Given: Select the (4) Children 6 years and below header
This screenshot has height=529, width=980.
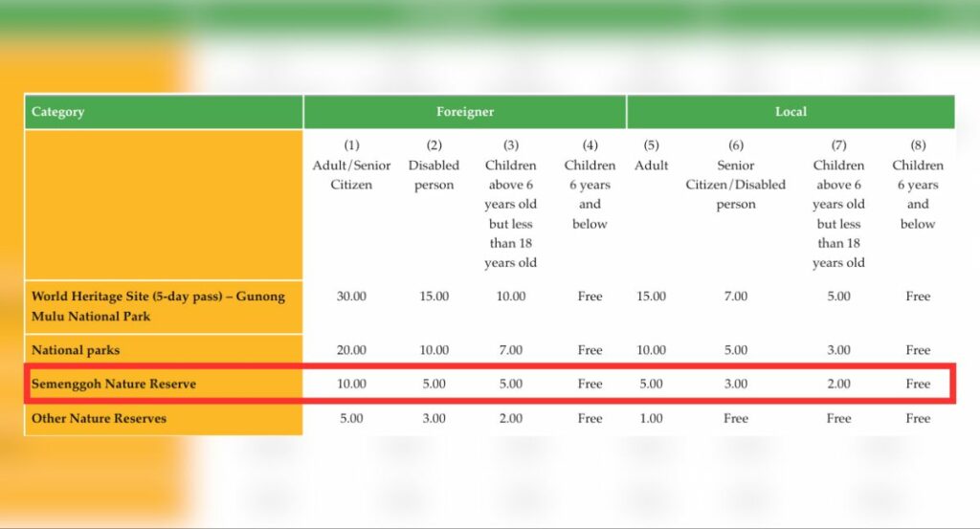Looking at the screenshot, I should (x=590, y=185).
